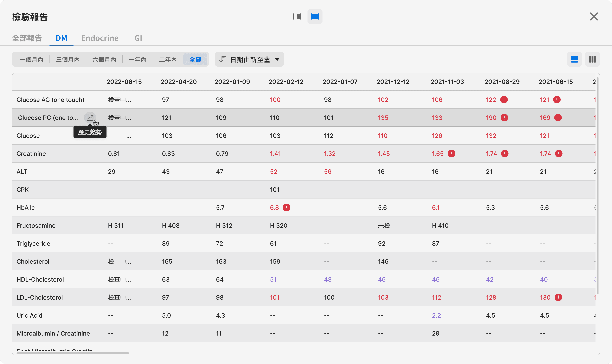This screenshot has height=364, width=612.
Task: Click the 未檢 cell in Fructosamine row
Action: click(384, 225)
